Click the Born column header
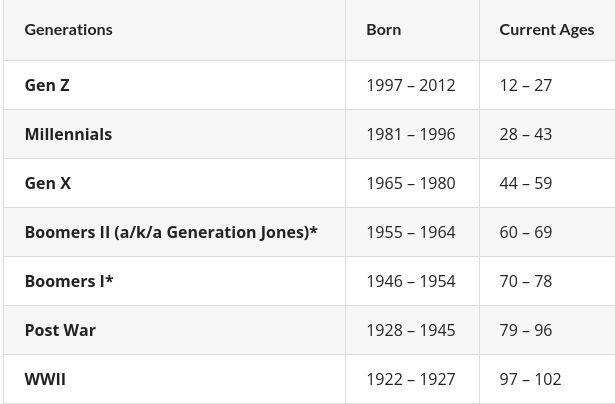 coord(384,29)
